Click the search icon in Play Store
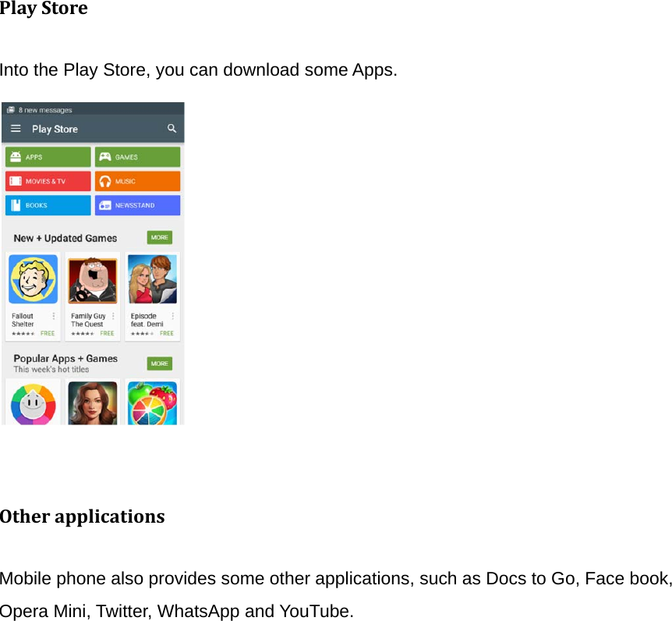Screen dimensions: 672x621 pos(172,129)
